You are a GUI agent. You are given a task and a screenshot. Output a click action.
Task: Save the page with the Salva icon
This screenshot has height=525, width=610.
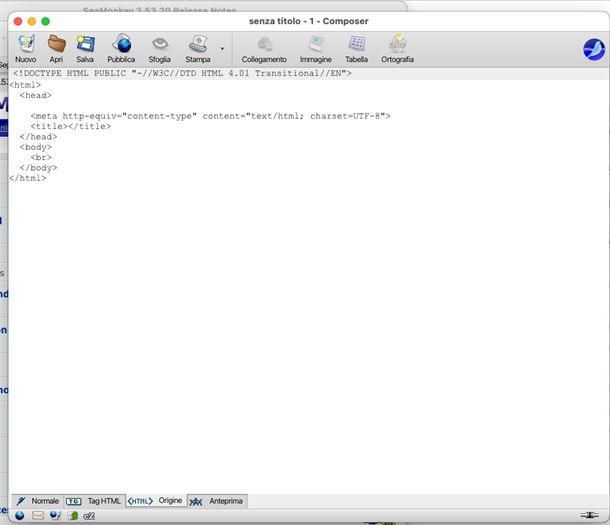[85, 46]
